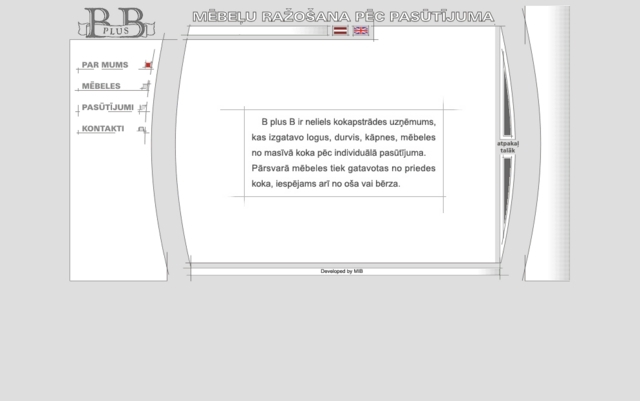This screenshot has height=401, width=640.
Task: Open the Par Mums menu item
Action: (x=104, y=65)
